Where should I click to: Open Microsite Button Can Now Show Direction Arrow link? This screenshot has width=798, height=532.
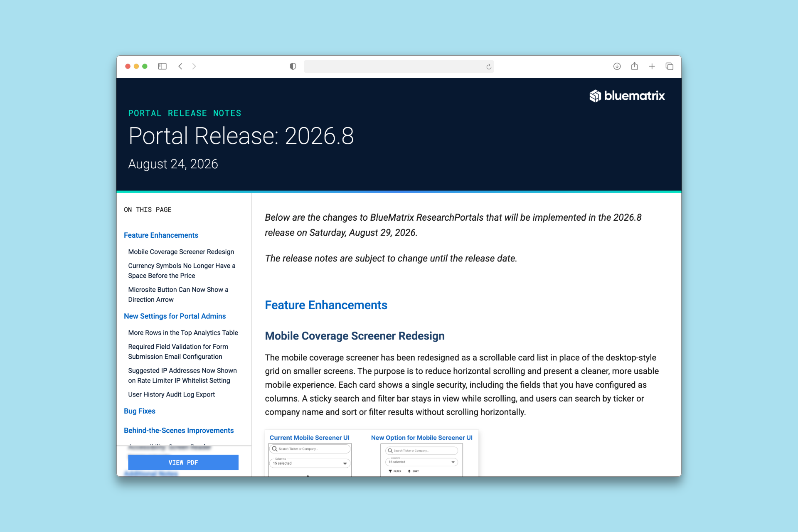(x=178, y=295)
